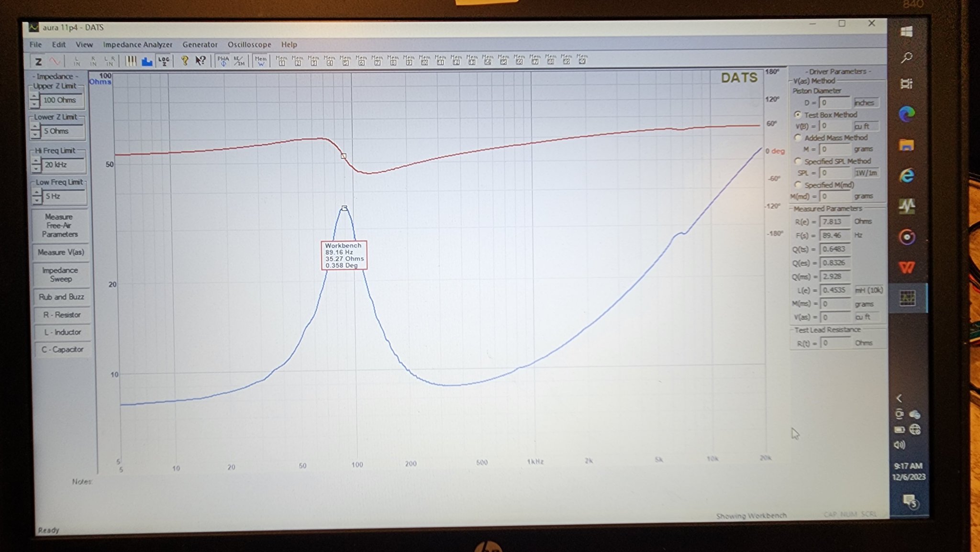Open the SPL '1W/1m' unit box
The width and height of the screenshot is (980, 552).
coord(867,173)
